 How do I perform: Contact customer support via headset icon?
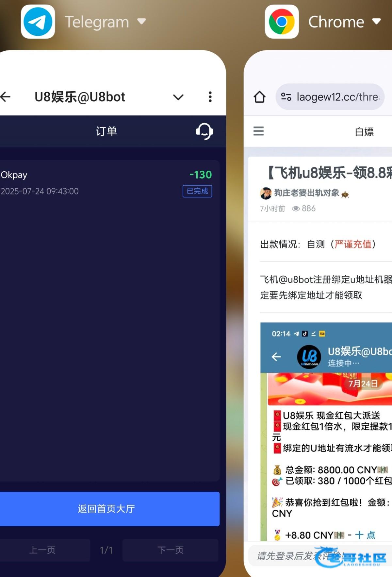[x=204, y=131]
